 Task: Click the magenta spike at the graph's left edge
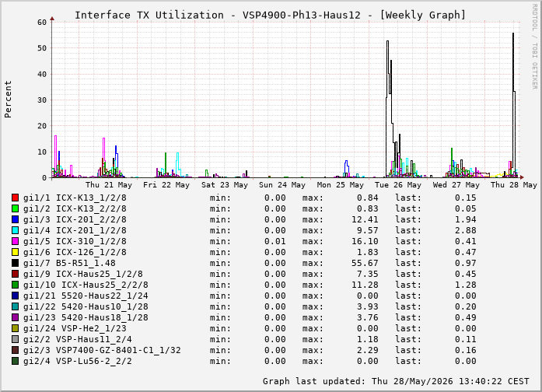[x=55, y=156]
